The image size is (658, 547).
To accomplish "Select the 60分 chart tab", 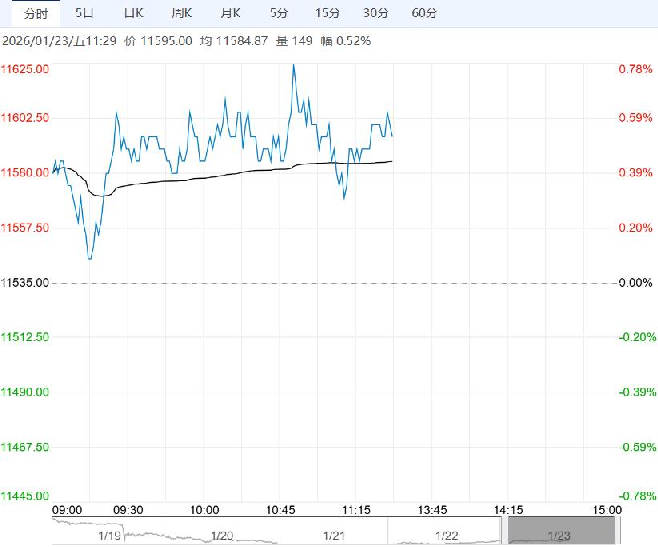I will (x=424, y=13).
